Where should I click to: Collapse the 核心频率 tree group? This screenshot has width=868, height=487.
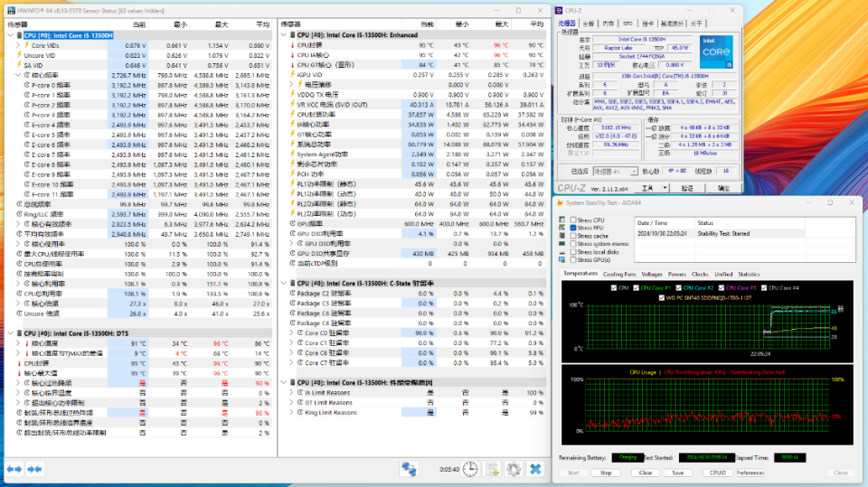point(18,75)
